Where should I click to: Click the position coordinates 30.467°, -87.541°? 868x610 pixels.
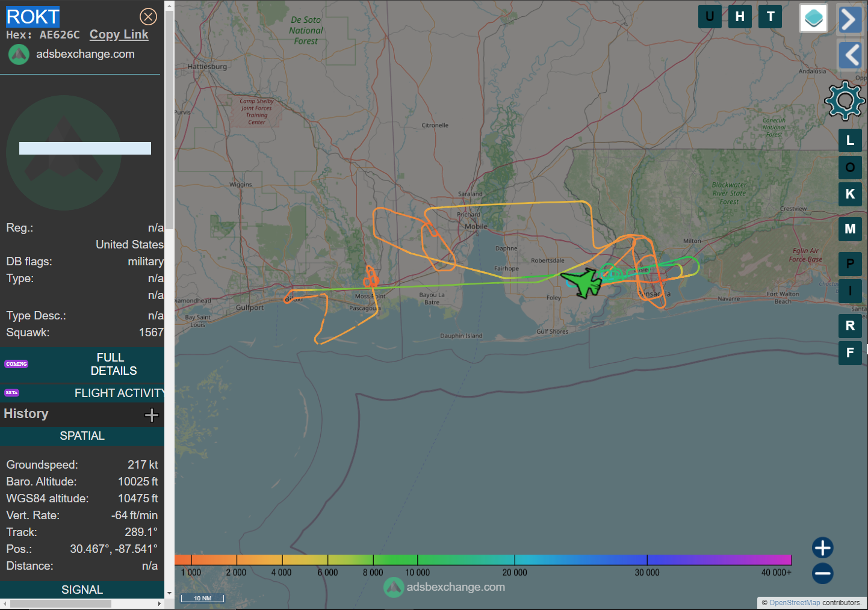(x=114, y=549)
